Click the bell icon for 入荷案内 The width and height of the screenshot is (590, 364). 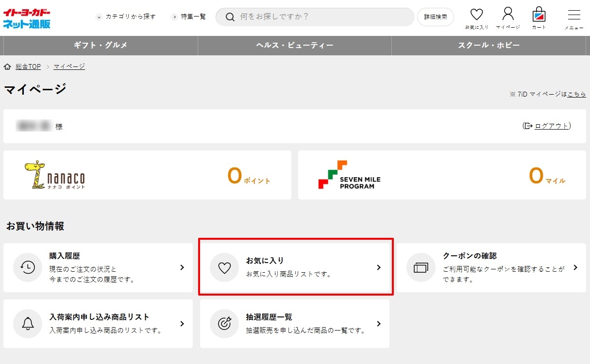pyautogui.click(x=28, y=324)
